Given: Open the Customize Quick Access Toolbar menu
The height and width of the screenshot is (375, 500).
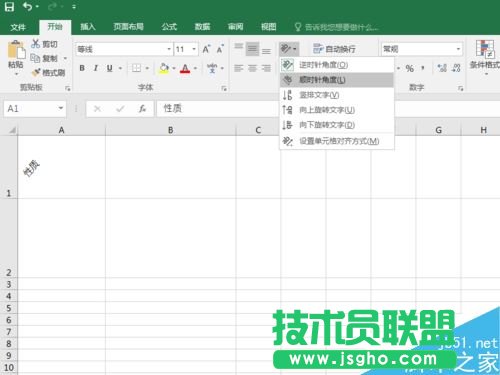Looking at the screenshot, I should coord(74,7).
